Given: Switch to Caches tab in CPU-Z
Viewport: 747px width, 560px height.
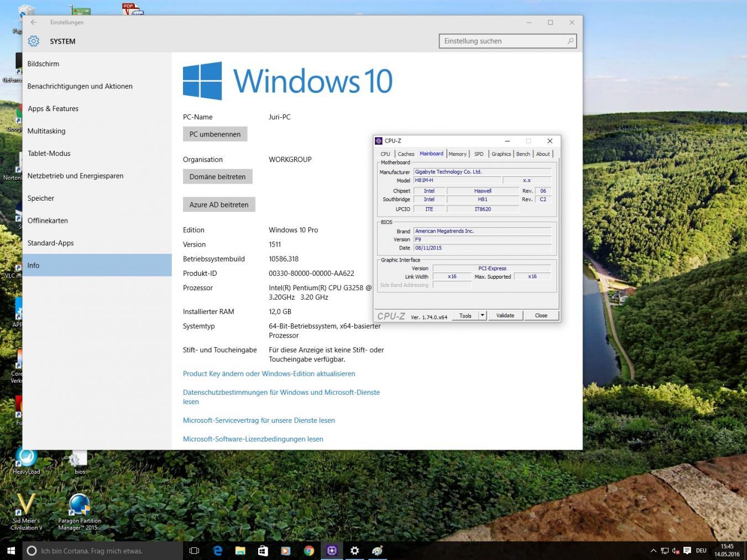Looking at the screenshot, I should 406,154.
